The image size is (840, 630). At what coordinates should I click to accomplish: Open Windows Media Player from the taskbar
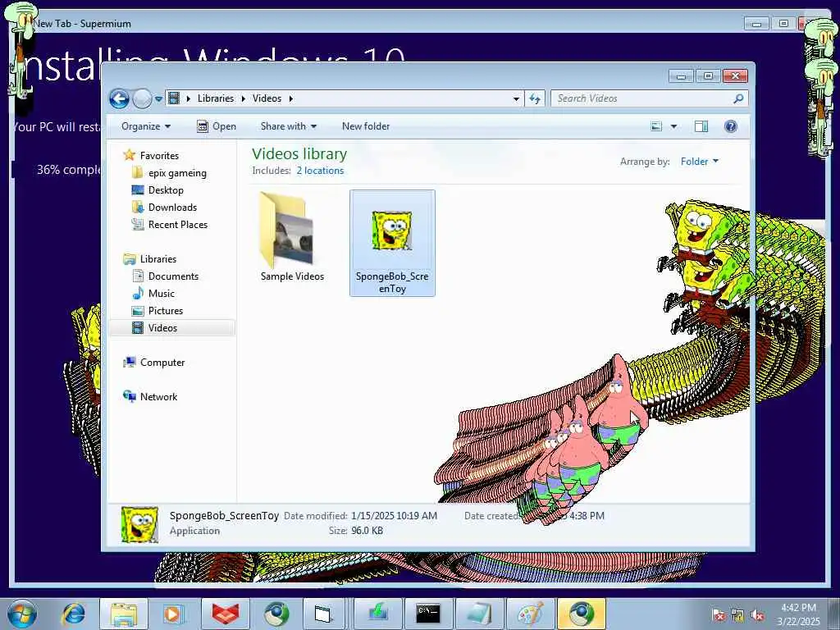tap(173, 614)
